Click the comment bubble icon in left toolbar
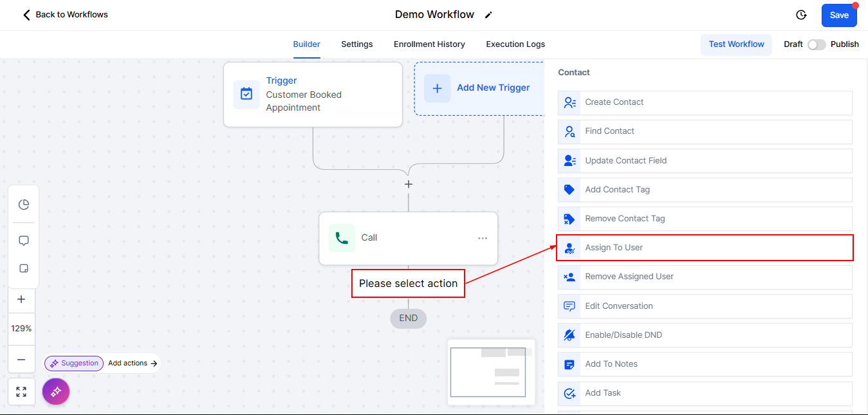 click(x=24, y=241)
